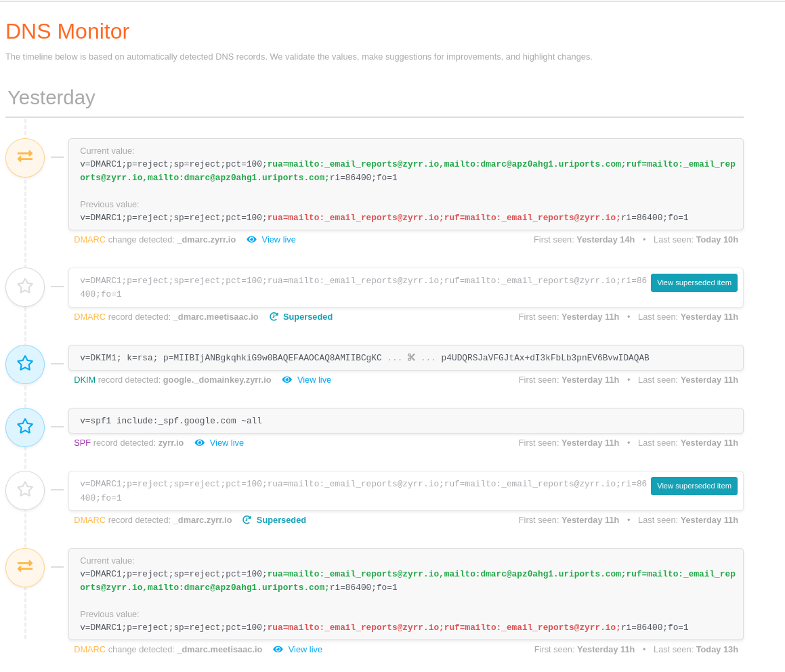Screen dimensions: 785x672
Task: Toggle the View live eye icon on the DKIM record
Action: pos(287,379)
